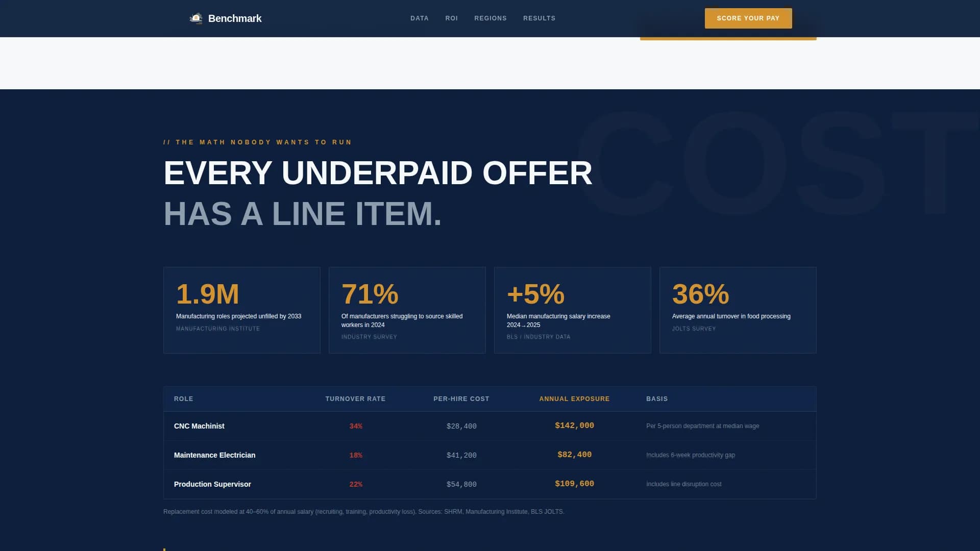Image resolution: width=980 pixels, height=551 pixels.
Task: Click the 'HAS A LINE ITEM.' subheadline
Action: tap(302, 214)
